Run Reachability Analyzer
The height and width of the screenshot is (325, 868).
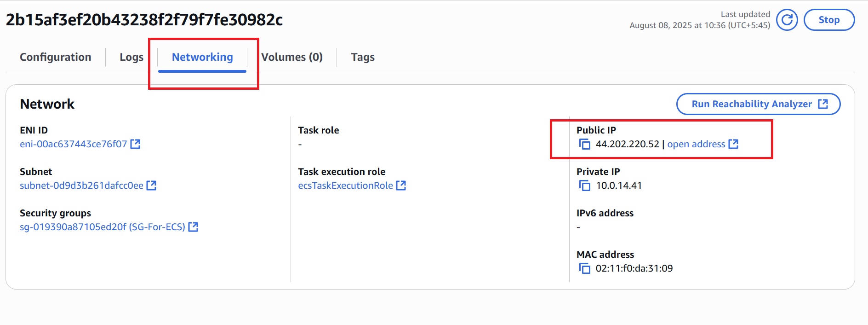pyautogui.click(x=752, y=104)
